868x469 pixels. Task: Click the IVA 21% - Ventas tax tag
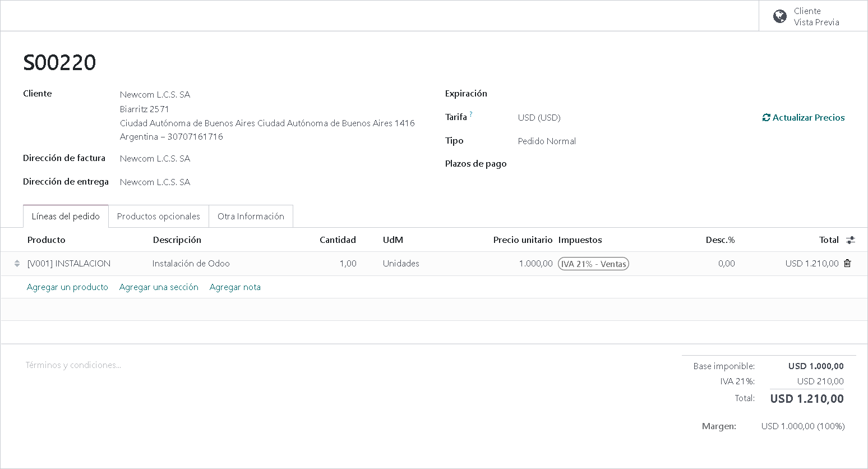coord(593,264)
